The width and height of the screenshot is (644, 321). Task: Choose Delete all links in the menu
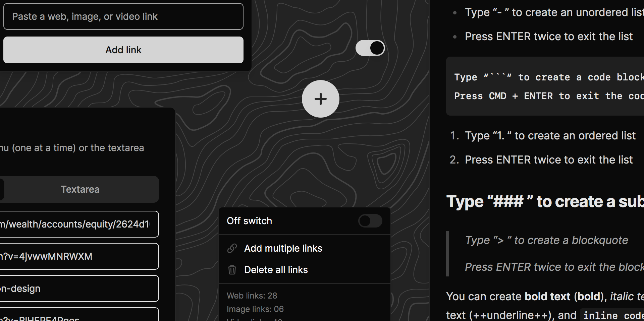tap(276, 270)
